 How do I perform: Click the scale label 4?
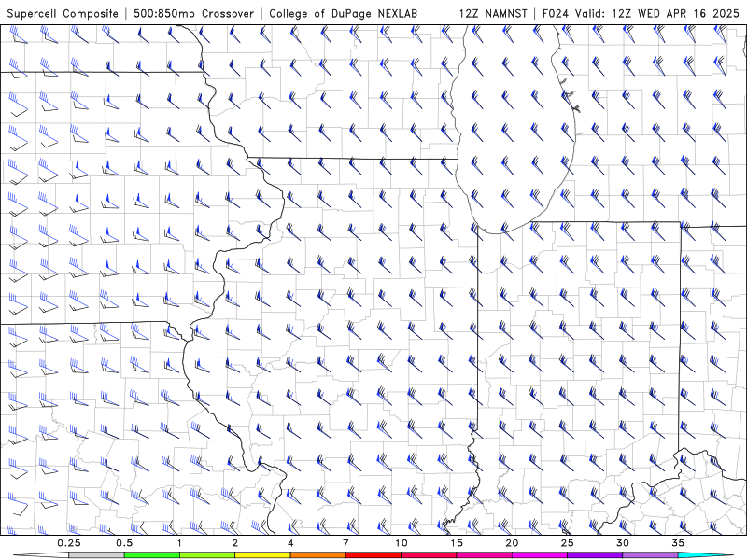(x=290, y=543)
